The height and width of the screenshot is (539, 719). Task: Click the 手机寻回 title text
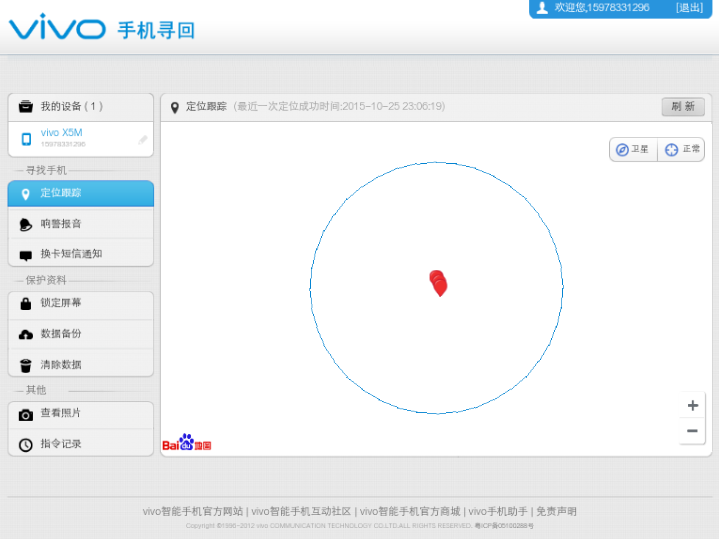click(156, 30)
